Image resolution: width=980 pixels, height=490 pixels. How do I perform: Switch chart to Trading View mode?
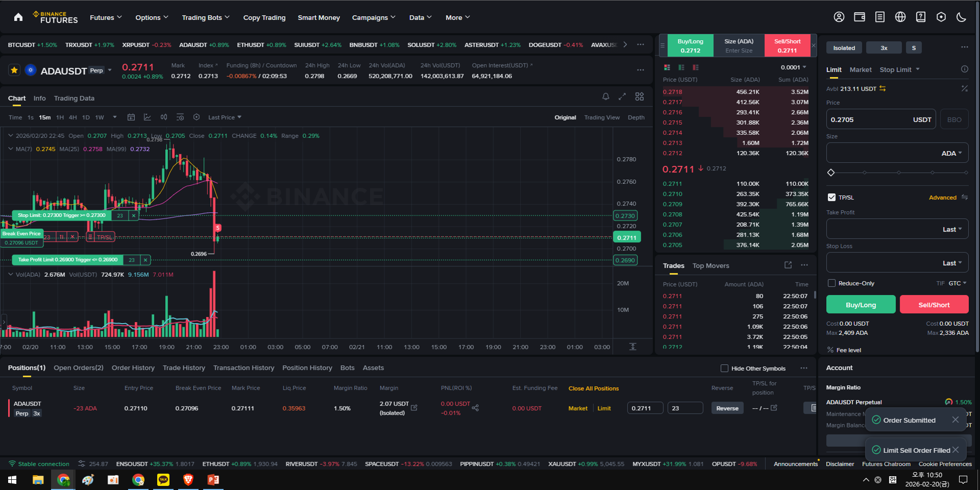(602, 118)
